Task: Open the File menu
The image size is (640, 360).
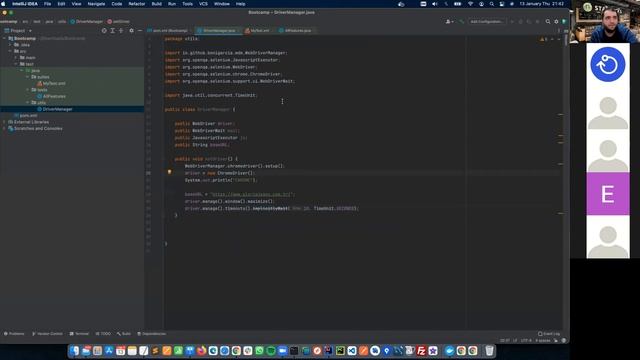Action: pyautogui.click(x=47, y=4)
